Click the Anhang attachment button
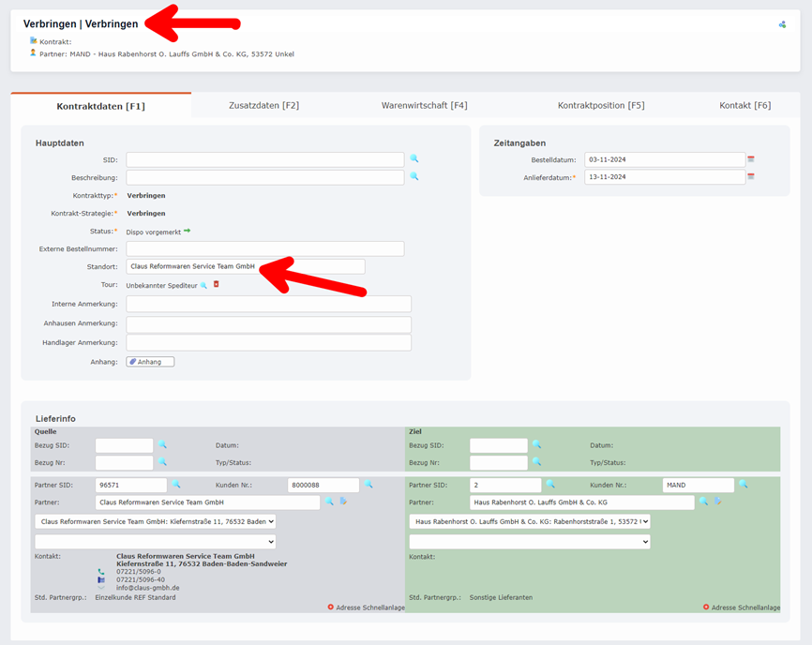Image resolution: width=812 pixels, height=645 pixels. 150,362
